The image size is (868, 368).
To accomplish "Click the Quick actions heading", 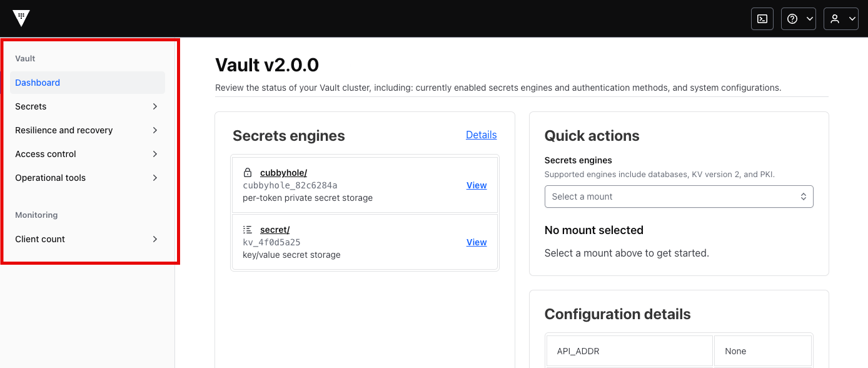I will coord(592,136).
